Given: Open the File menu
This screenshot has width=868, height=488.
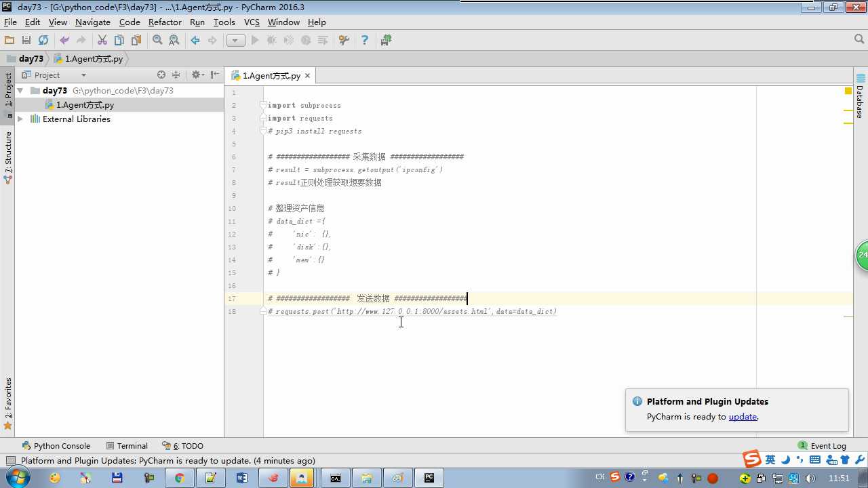Looking at the screenshot, I should [x=10, y=22].
